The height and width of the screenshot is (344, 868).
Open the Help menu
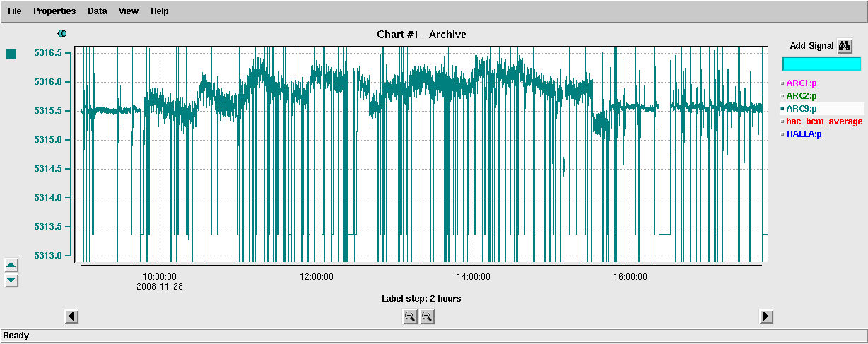tap(160, 11)
